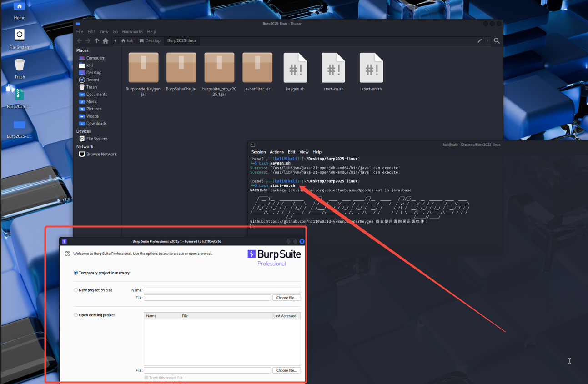The image size is (588, 384).
Task: Select Open existing project radio button
Action: (x=76, y=315)
